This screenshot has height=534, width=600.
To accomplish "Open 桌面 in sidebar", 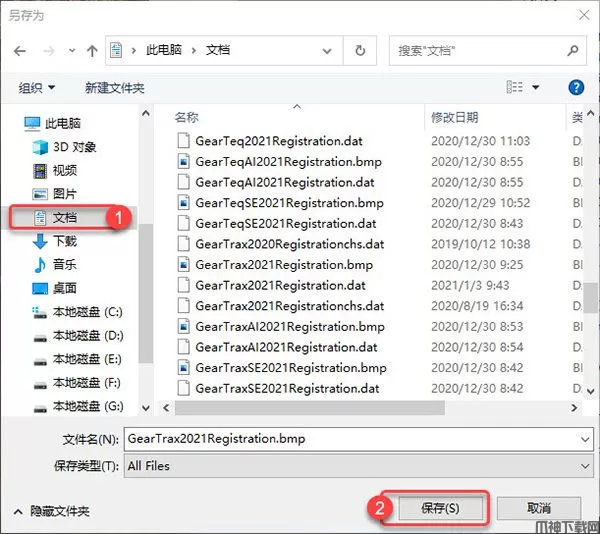I will [x=55, y=288].
